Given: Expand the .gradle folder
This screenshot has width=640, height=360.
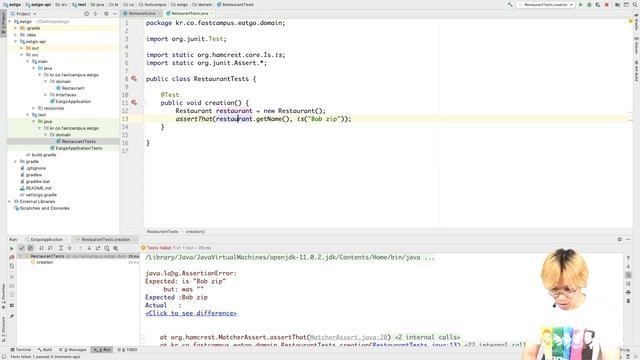Looking at the screenshot, I should 16,28.
